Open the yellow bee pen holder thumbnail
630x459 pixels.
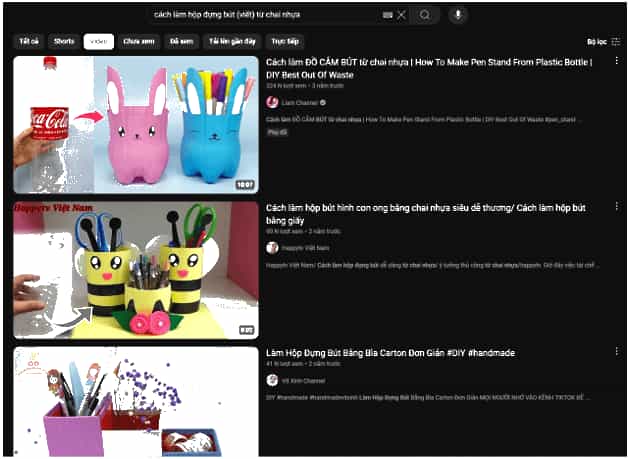[x=136, y=270]
